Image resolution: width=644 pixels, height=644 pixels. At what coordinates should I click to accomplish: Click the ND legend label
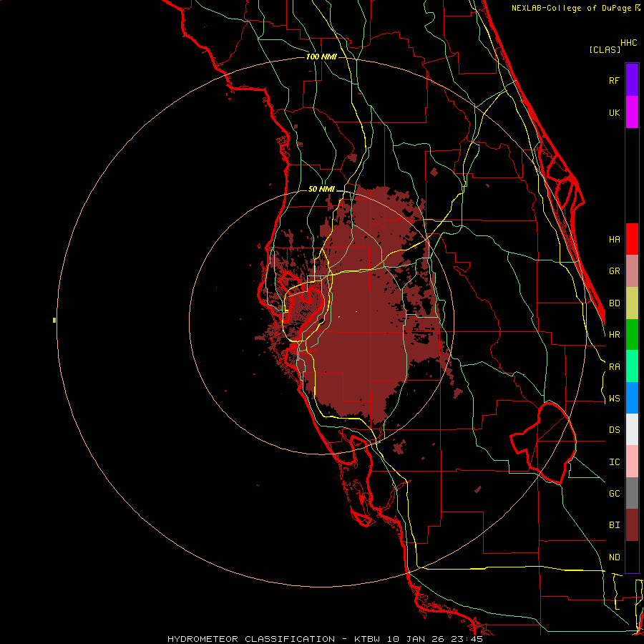tap(615, 557)
